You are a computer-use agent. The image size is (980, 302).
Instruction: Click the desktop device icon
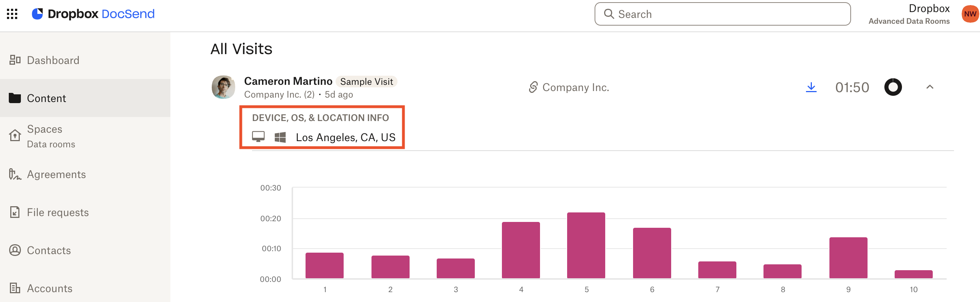pos(258,137)
